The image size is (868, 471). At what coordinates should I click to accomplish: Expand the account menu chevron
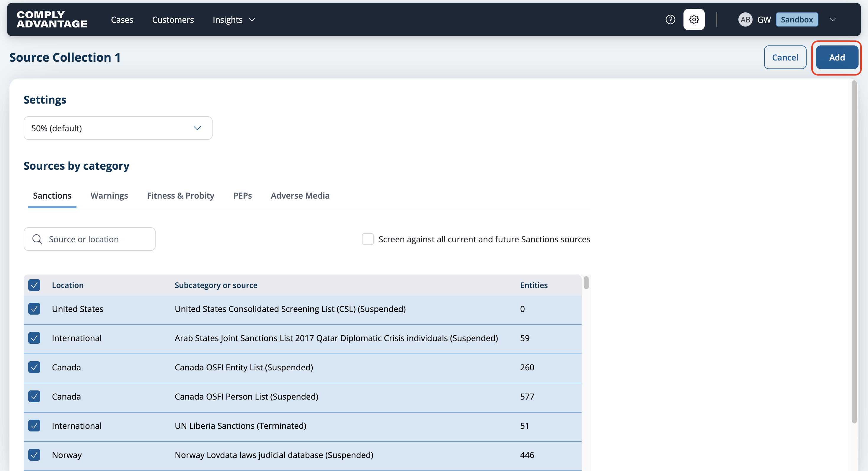(x=833, y=19)
